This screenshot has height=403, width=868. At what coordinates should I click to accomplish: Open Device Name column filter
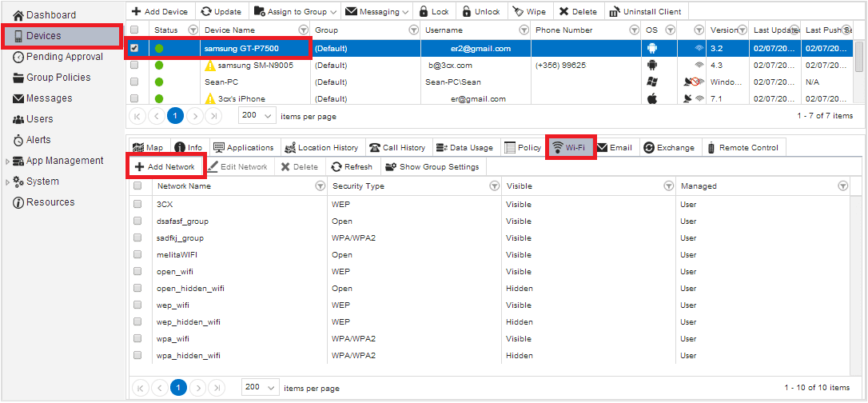pyautogui.click(x=303, y=30)
